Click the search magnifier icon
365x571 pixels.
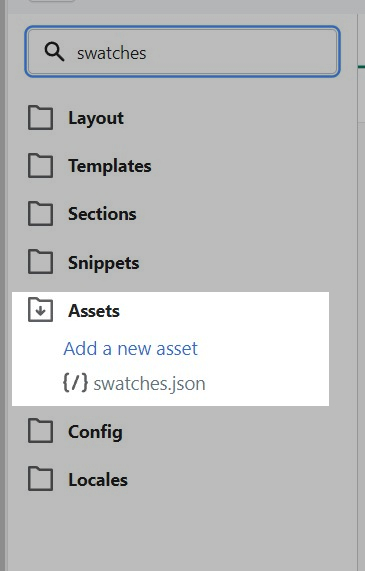[x=54, y=52]
